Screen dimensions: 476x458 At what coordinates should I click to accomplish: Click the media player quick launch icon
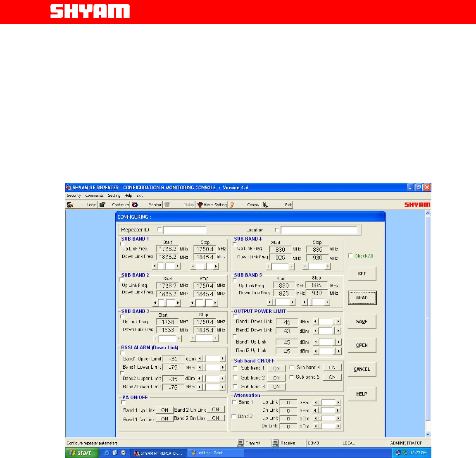click(123, 453)
